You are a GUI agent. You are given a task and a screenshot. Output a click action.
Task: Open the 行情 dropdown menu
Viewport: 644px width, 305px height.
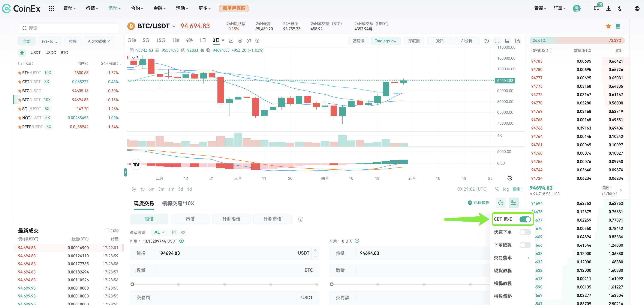click(92, 9)
